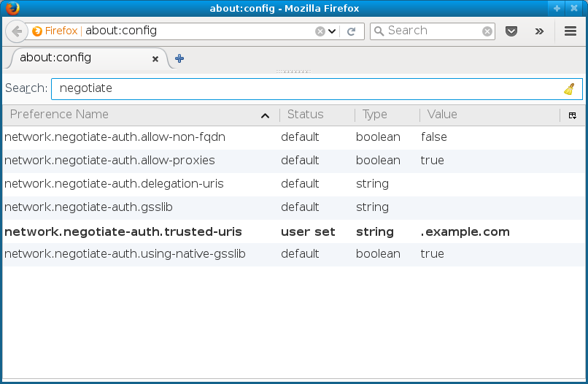Clear the address bar with its X icon
This screenshot has width=588, height=384.
(x=320, y=31)
